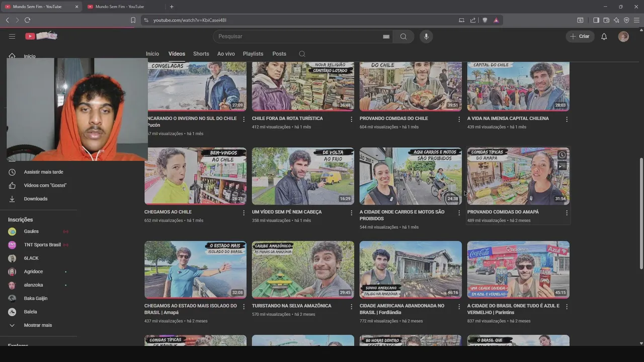This screenshot has width=644, height=362.
Task: Open browser main menu
Action: 636,20
